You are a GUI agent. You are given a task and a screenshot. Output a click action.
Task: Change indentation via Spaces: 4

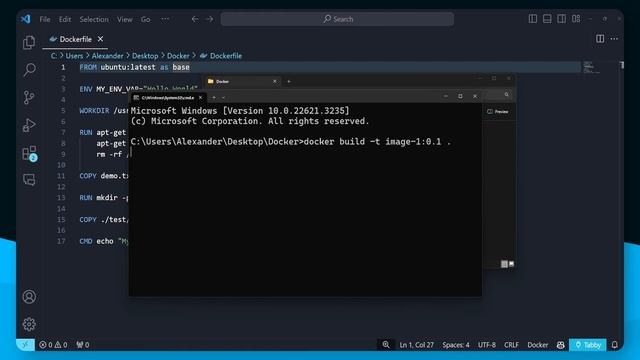(456, 345)
